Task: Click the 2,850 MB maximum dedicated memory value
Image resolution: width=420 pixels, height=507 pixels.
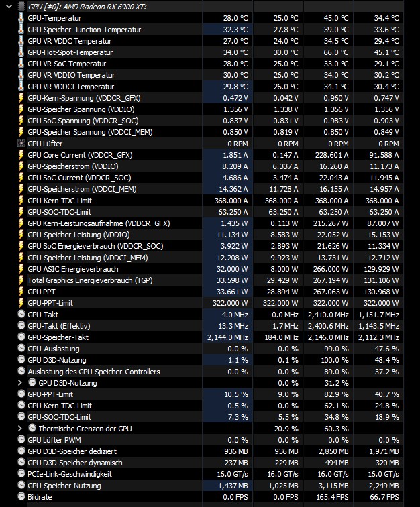Action: [x=333, y=451]
